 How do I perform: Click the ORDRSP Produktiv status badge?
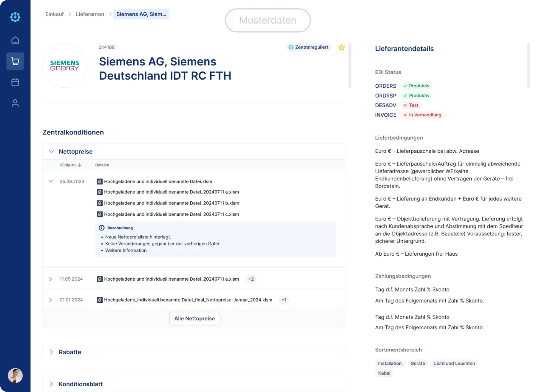pos(416,96)
